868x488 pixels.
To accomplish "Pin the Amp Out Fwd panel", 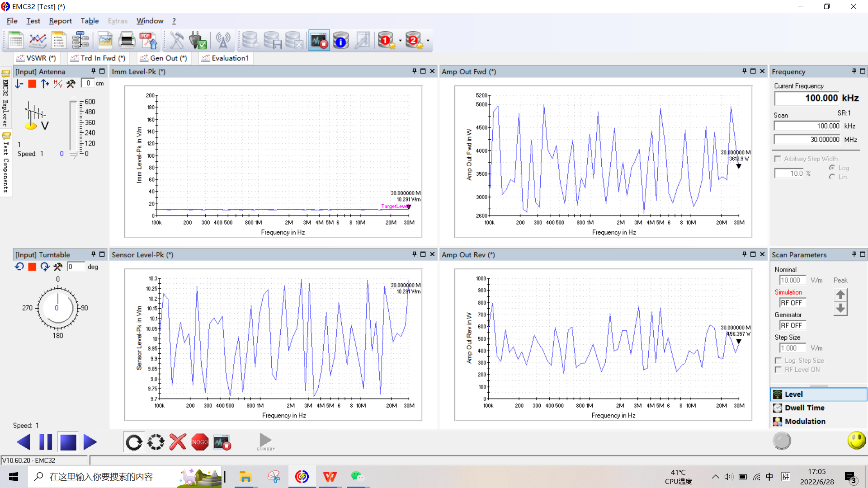I will pyautogui.click(x=744, y=71).
